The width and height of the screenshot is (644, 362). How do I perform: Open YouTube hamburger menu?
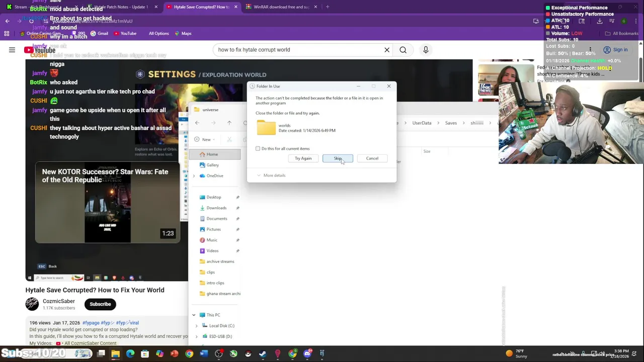pos(12,50)
